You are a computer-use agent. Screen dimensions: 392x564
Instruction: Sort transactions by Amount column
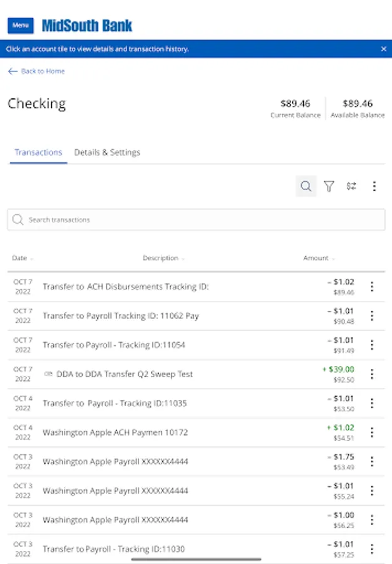point(319,258)
